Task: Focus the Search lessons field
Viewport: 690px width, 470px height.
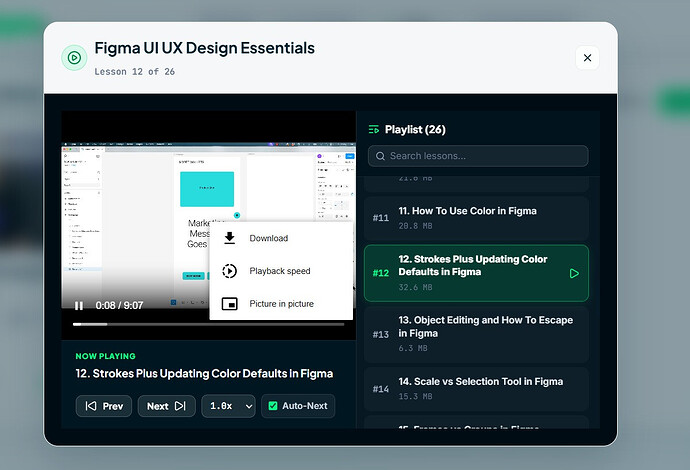Action: tap(478, 156)
